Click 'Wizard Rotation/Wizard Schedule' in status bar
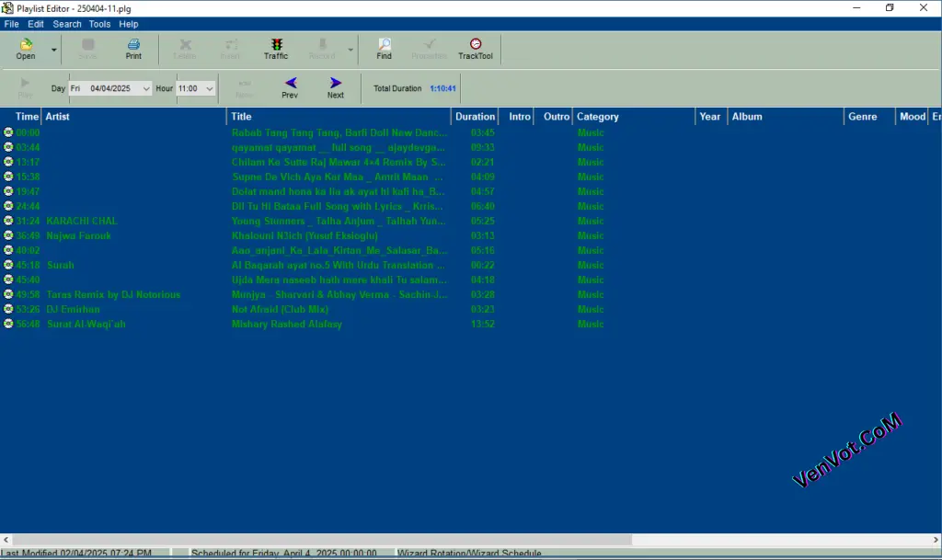Viewport: 942px width, 560px height. click(469, 554)
